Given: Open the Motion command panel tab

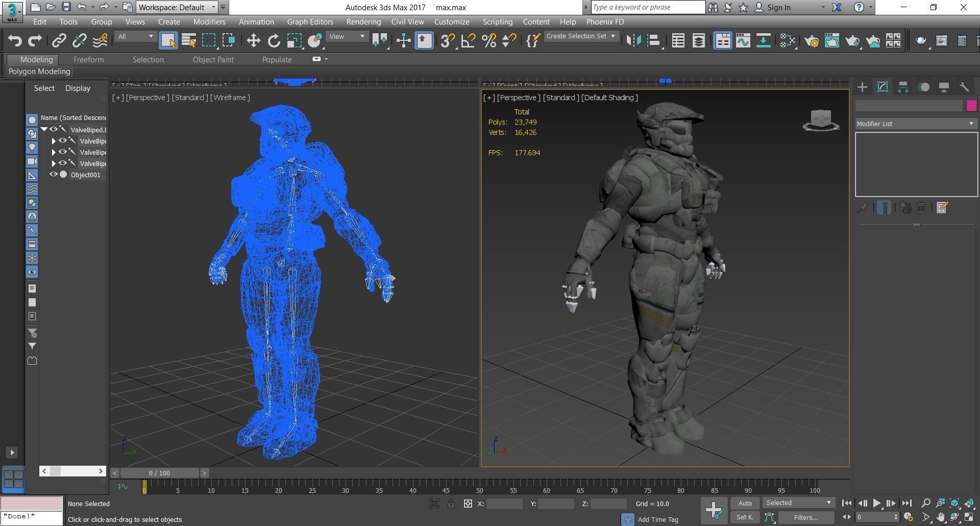Looking at the screenshot, I should point(923,87).
